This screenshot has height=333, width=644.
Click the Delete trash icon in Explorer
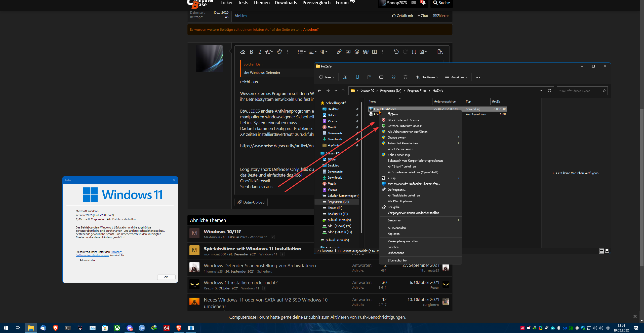(x=405, y=77)
